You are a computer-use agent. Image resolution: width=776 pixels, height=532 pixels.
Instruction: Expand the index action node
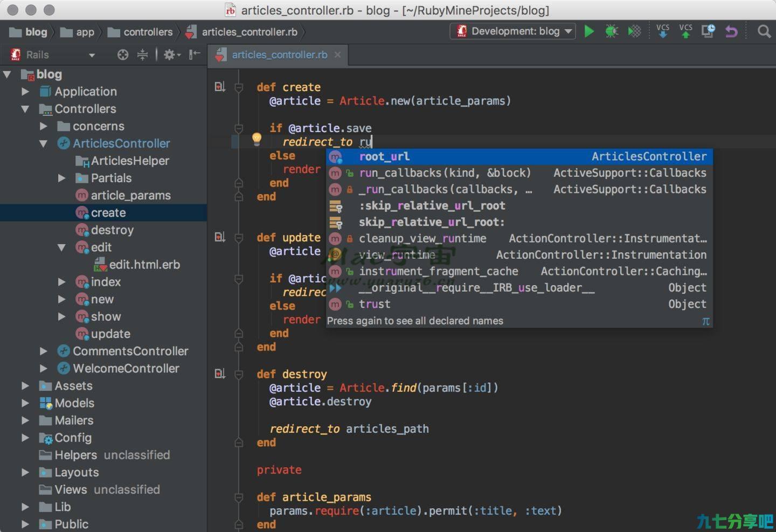61,282
